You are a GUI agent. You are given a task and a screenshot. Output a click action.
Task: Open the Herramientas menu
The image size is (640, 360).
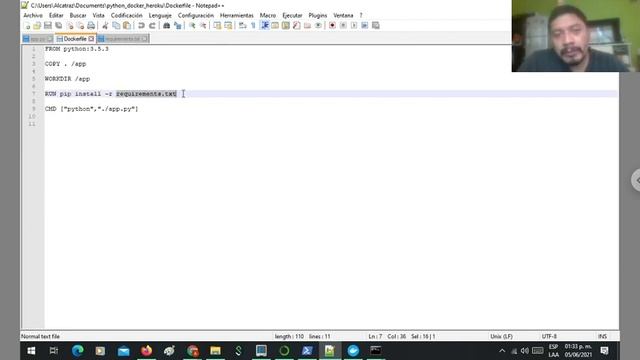(x=237, y=15)
